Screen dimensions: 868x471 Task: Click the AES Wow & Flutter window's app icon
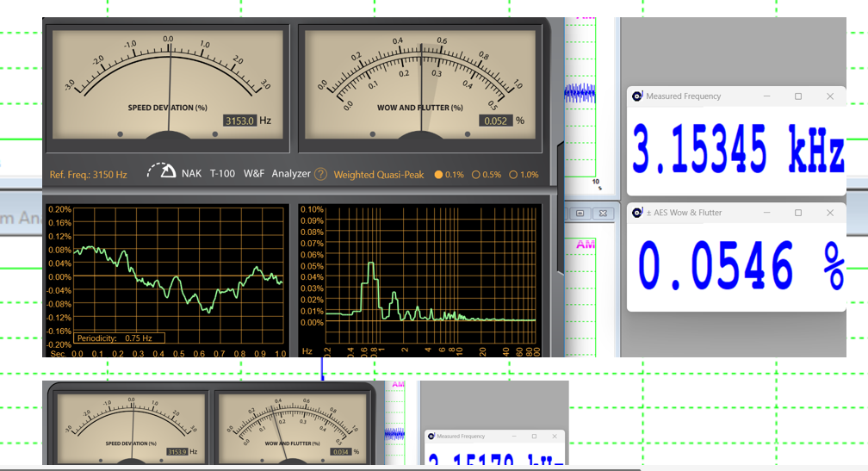click(637, 213)
